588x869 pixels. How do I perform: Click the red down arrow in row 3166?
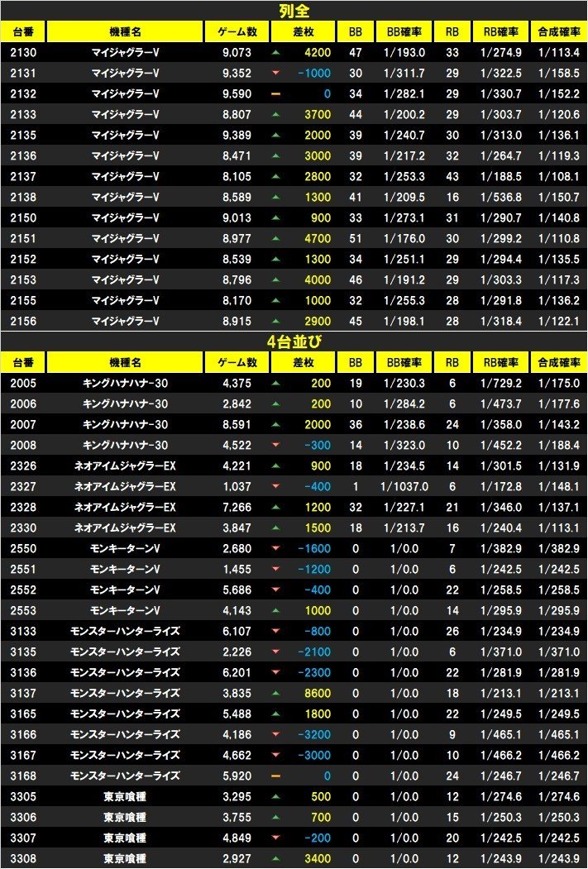click(276, 734)
